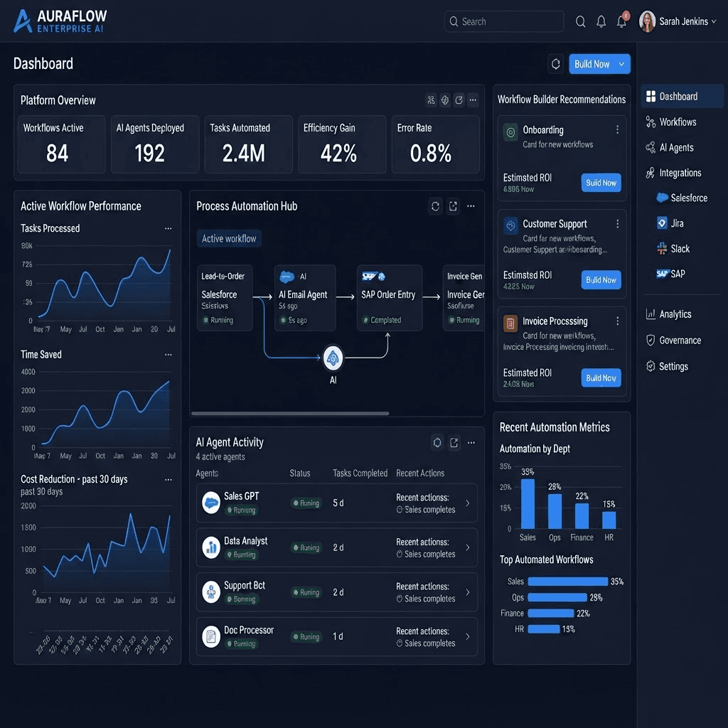Go to AI Agents in the sidebar
Viewport: 728px width, 728px height.
[x=670, y=148]
